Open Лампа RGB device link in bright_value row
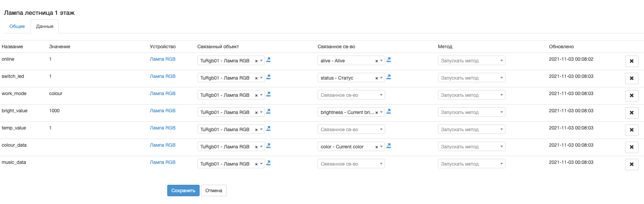This screenshot has height=204, width=644. (163, 111)
